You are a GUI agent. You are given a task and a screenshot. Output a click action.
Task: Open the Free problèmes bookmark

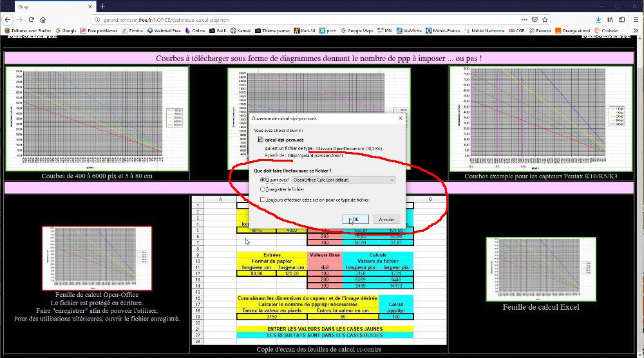tap(99, 30)
